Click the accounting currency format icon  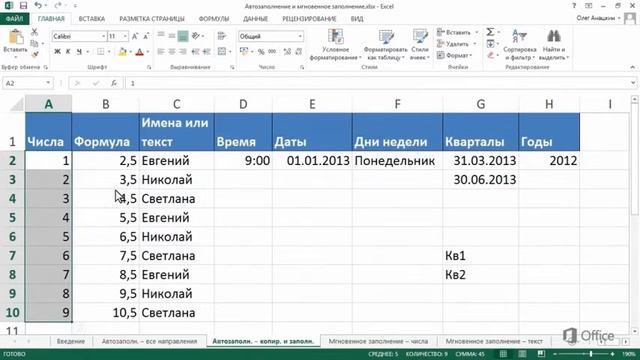(244, 51)
